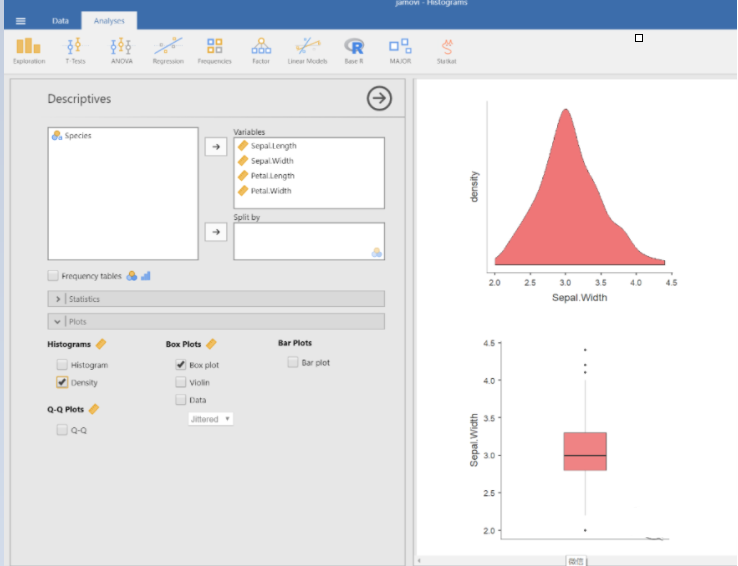Select the Analyses tab
Screen dimensions: 738x566
109,21
